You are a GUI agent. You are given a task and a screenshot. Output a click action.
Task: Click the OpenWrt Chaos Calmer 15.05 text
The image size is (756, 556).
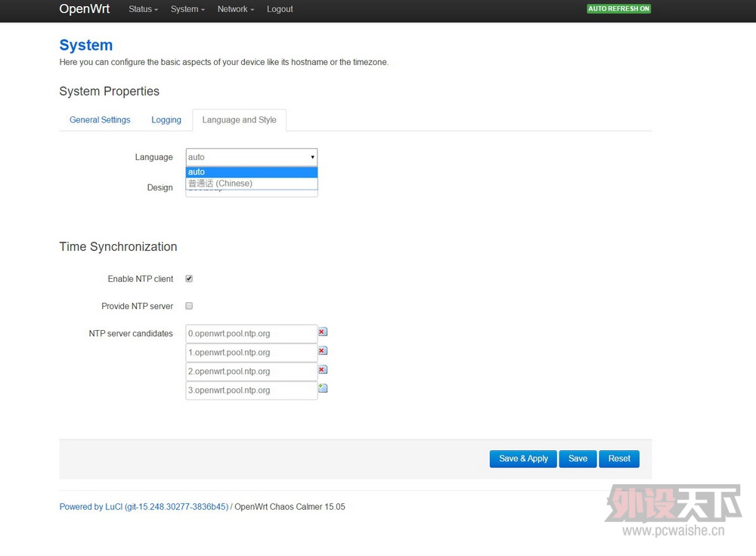pos(290,507)
